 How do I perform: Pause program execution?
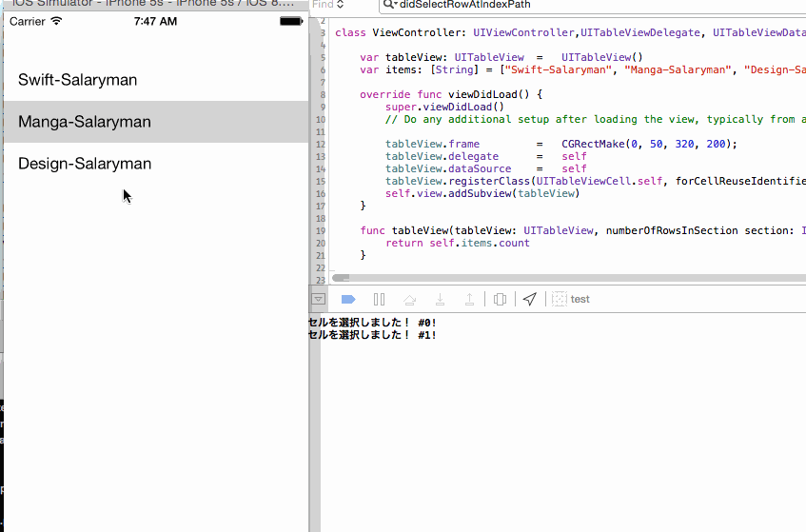click(380, 299)
